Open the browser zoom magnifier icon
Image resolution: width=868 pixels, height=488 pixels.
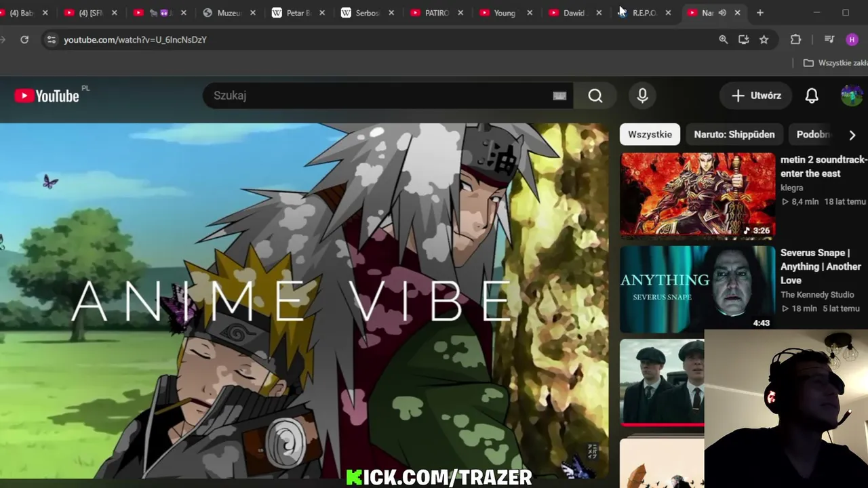pyautogui.click(x=724, y=39)
